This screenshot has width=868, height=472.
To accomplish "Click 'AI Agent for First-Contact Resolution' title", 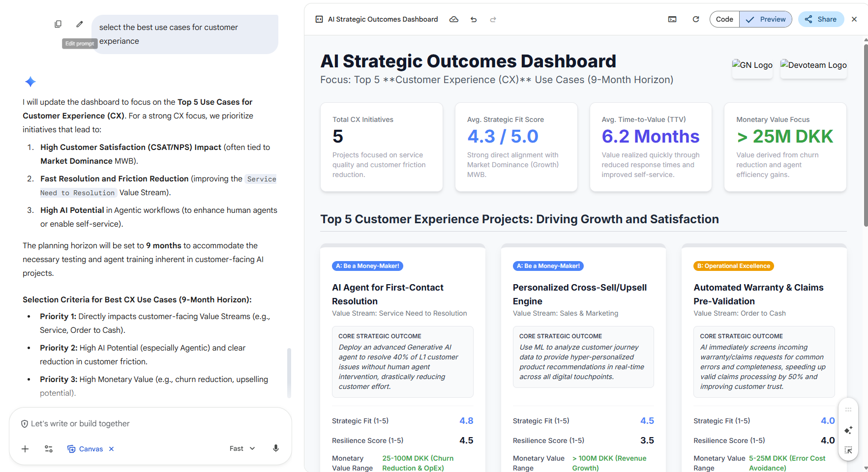I will pos(388,295).
